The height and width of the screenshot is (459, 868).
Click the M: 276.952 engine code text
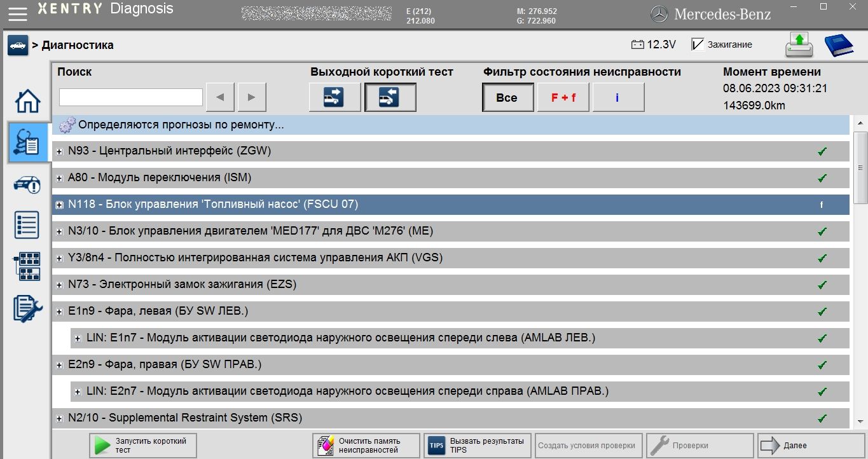tap(538, 11)
